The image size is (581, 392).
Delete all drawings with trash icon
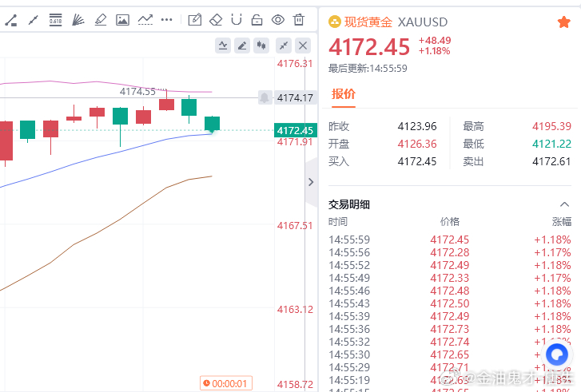click(x=299, y=20)
